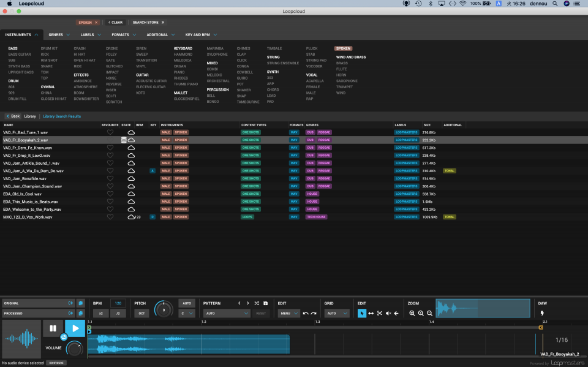Screen dimensions: 588x367
Task: Shuffle the pattern randomly
Action: pyautogui.click(x=257, y=303)
